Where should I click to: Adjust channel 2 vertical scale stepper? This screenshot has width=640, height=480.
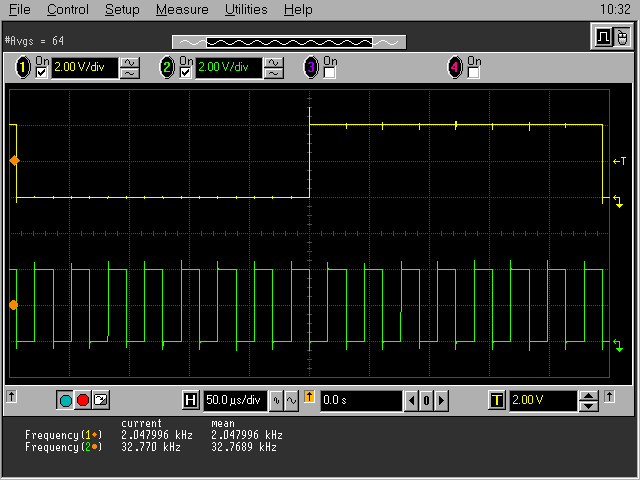pos(274,68)
